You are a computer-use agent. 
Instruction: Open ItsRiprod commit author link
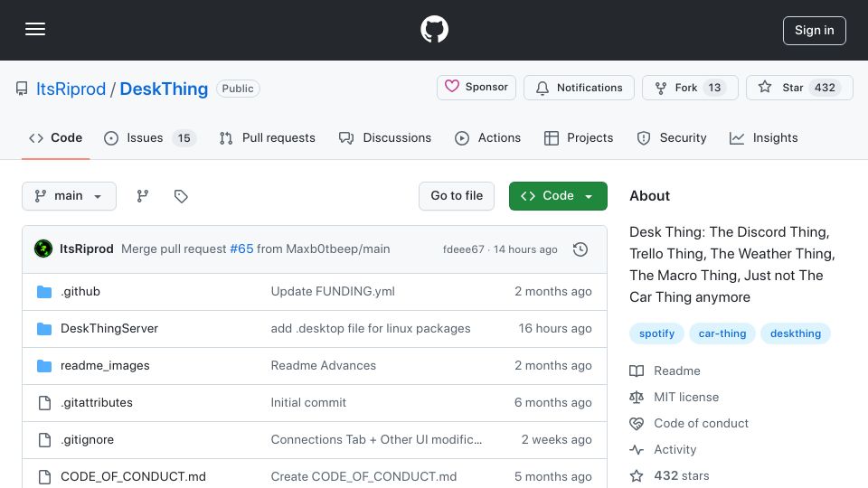point(87,249)
